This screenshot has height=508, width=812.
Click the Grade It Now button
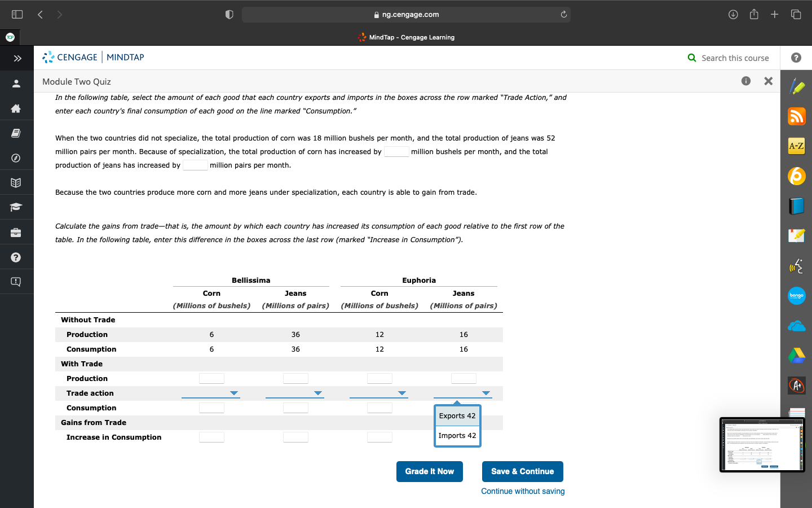[430, 471]
